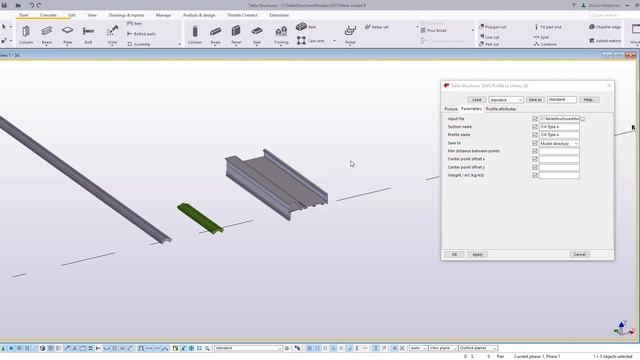Select the concrete Column tool
640x360 pixels.
(195, 34)
